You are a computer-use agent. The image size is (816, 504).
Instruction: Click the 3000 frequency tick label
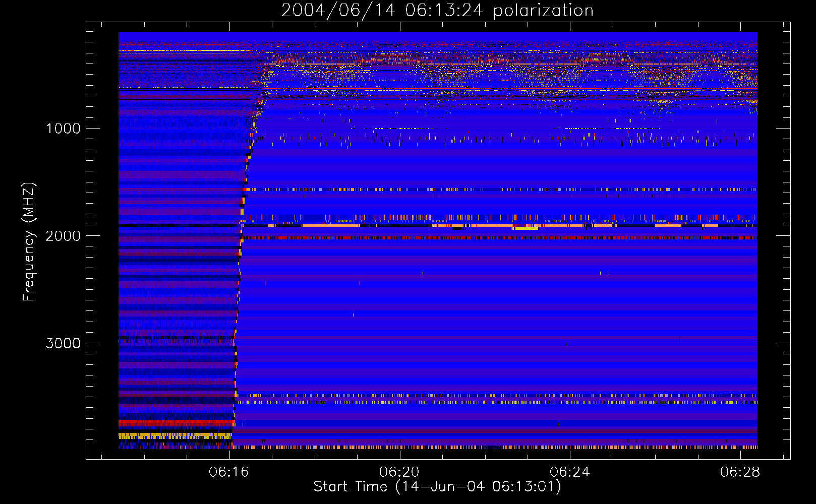click(x=64, y=343)
